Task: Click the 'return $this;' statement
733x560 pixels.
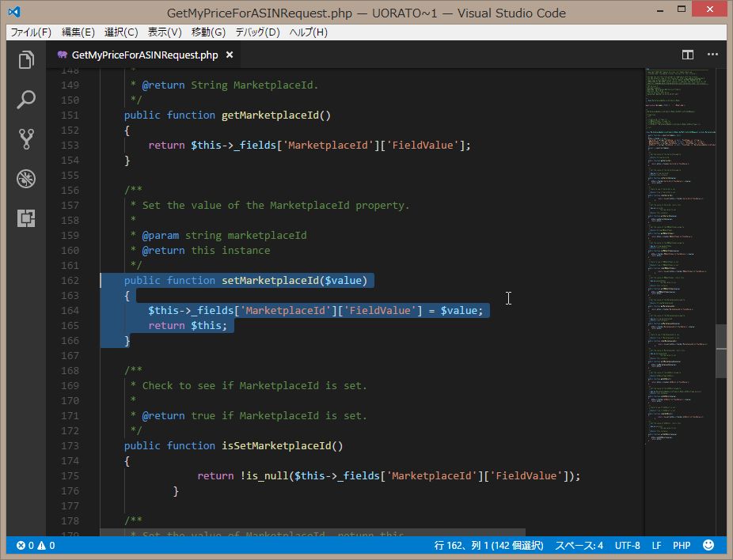Action: [188, 326]
